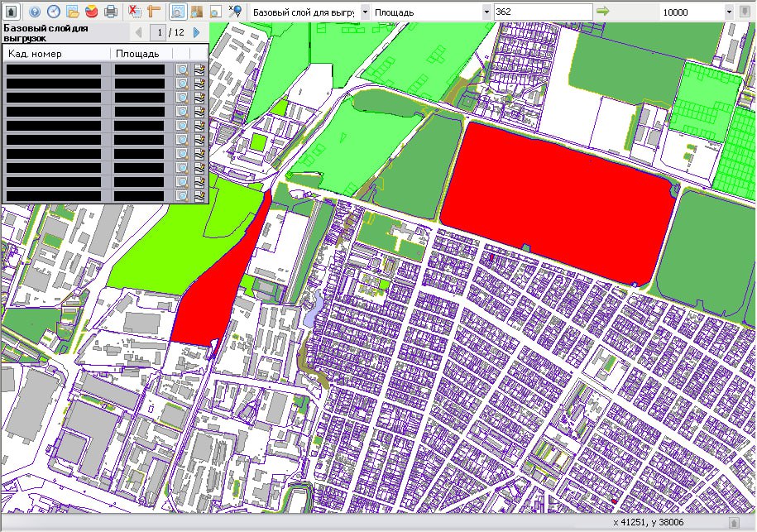Click the red and yellow database icon
The height and width of the screenshot is (532, 757).
(91, 12)
